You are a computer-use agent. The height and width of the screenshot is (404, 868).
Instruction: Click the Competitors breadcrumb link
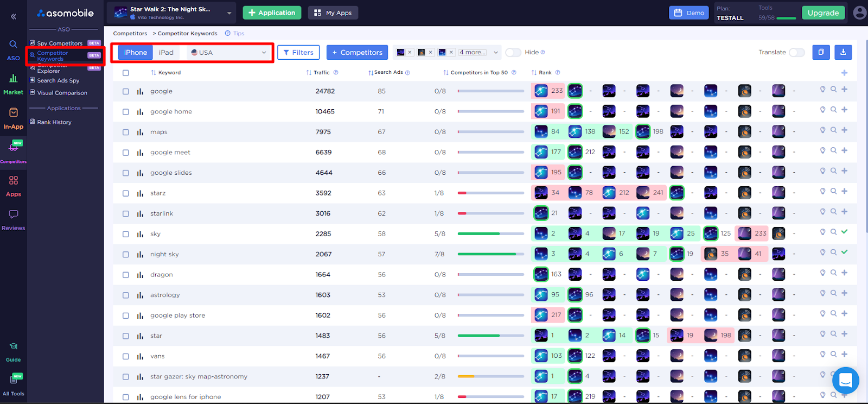coord(130,34)
